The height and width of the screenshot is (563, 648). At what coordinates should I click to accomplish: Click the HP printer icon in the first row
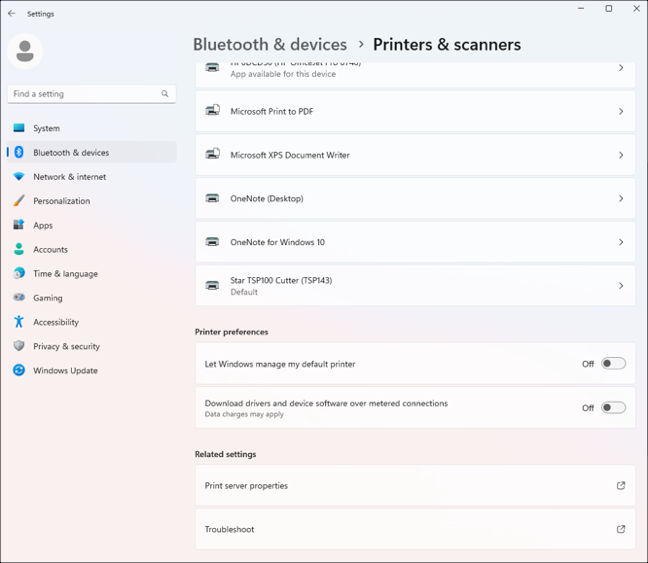212,67
